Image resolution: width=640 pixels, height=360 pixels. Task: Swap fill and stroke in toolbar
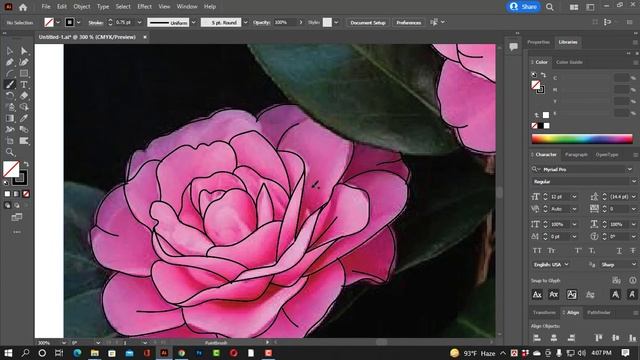[x=26, y=164]
